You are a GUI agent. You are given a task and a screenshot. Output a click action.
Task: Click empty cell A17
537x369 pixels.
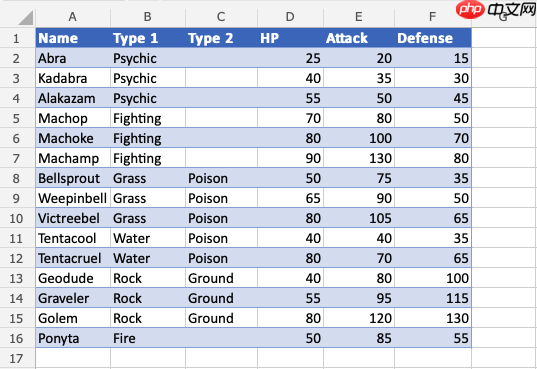[73, 358]
